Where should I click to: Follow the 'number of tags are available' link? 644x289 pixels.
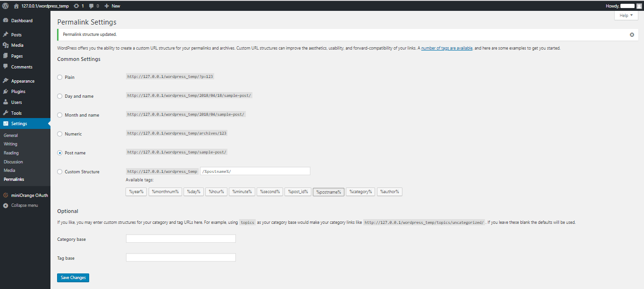[447, 48]
